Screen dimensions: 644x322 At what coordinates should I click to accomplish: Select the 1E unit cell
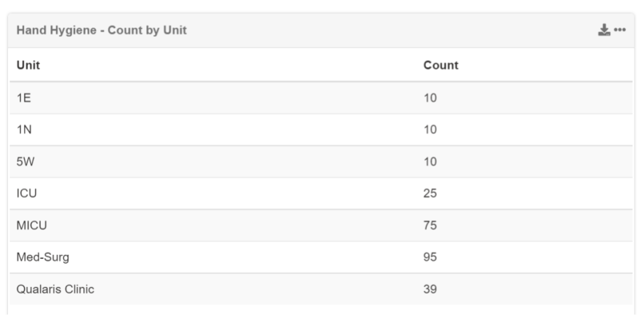pyautogui.click(x=23, y=98)
